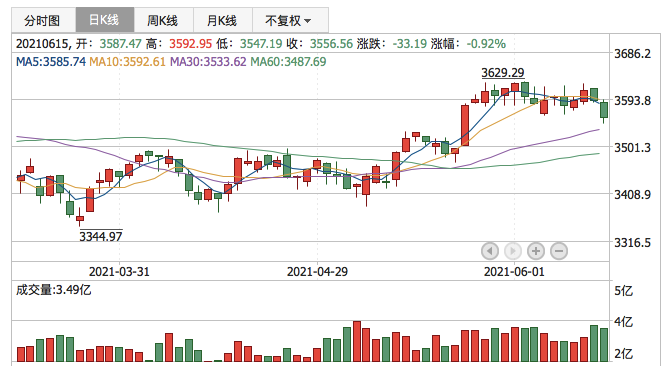671x370 pixels.
Task: Click the 4亿 volume axis label
Action: (623, 321)
